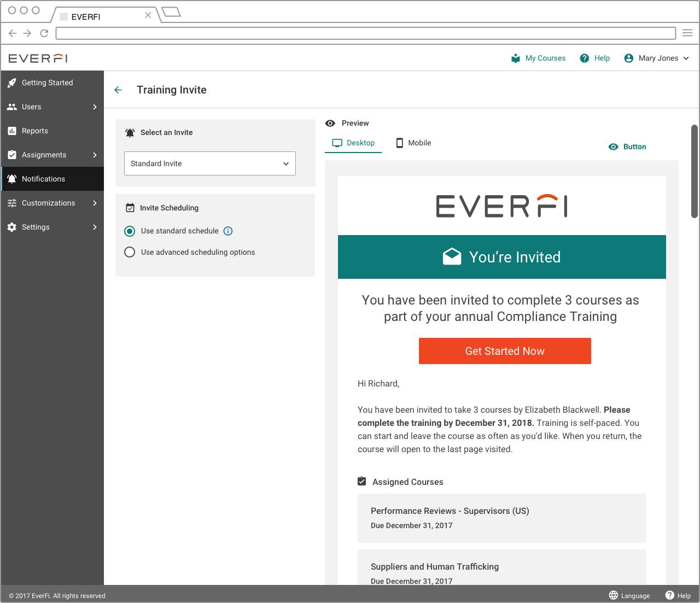Click the Users people icon in sidebar
700x603 pixels.
[x=12, y=107]
